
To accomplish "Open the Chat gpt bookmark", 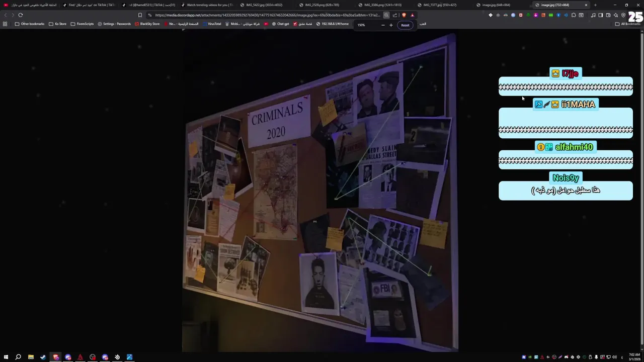I will (280, 24).
